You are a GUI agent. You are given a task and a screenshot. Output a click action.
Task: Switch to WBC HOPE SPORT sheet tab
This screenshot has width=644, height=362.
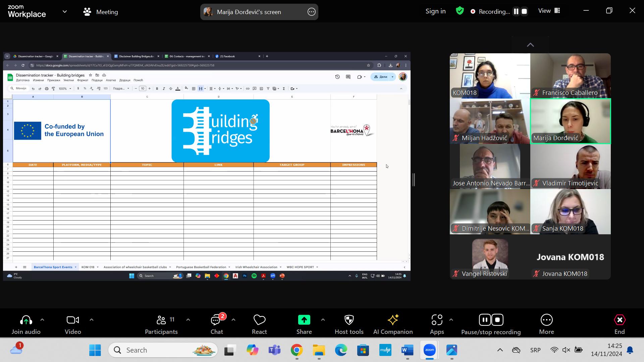(302, 267)
